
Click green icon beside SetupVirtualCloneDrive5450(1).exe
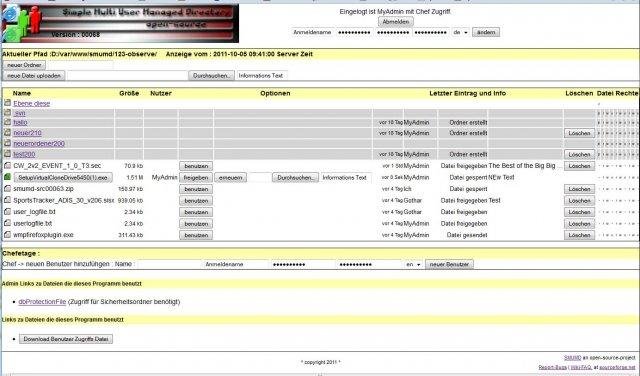7,177
